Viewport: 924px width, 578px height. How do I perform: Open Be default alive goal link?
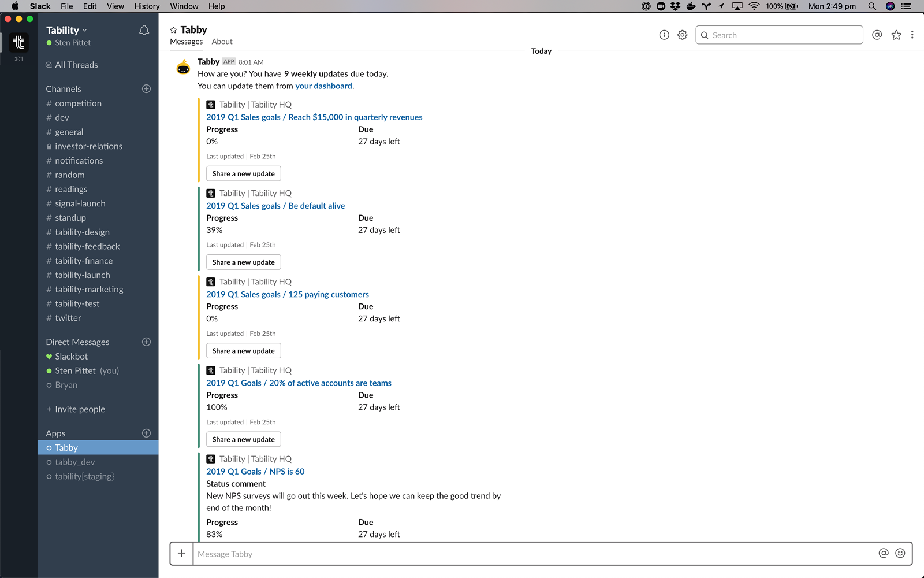(x=275, y=206)
